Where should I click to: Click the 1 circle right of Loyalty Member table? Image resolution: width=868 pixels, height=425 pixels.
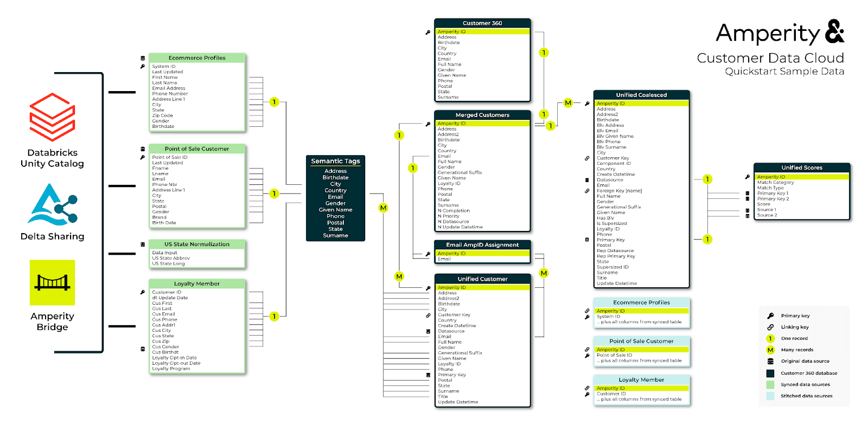tap(275, 316)
